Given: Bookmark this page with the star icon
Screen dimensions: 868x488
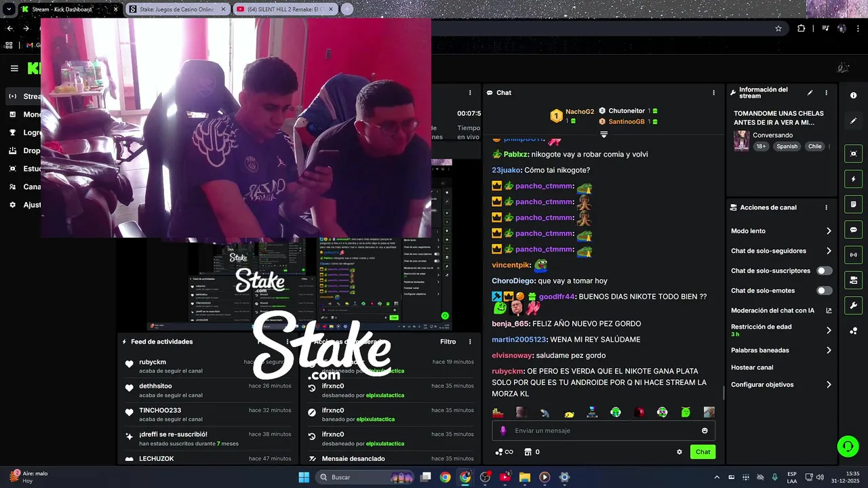Looking at the screenshot, I should 778,28.
